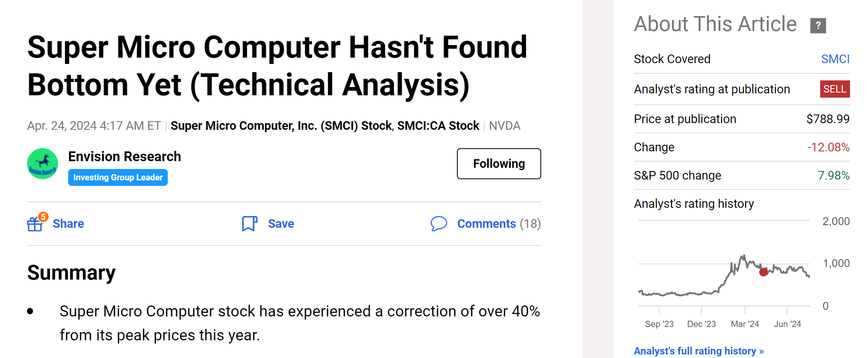The image size is (868, 358).
Task: Open Analyst's full rating history
Action: (698, 351)
